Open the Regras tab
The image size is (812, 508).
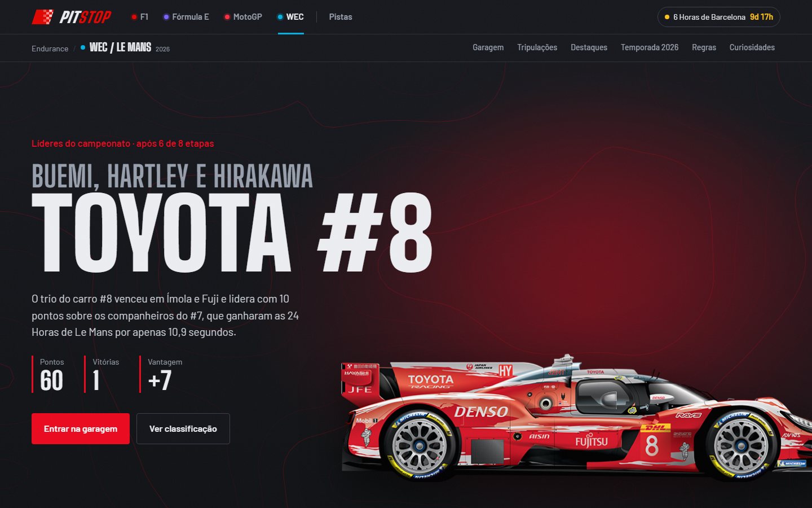[x=704, y=47]
